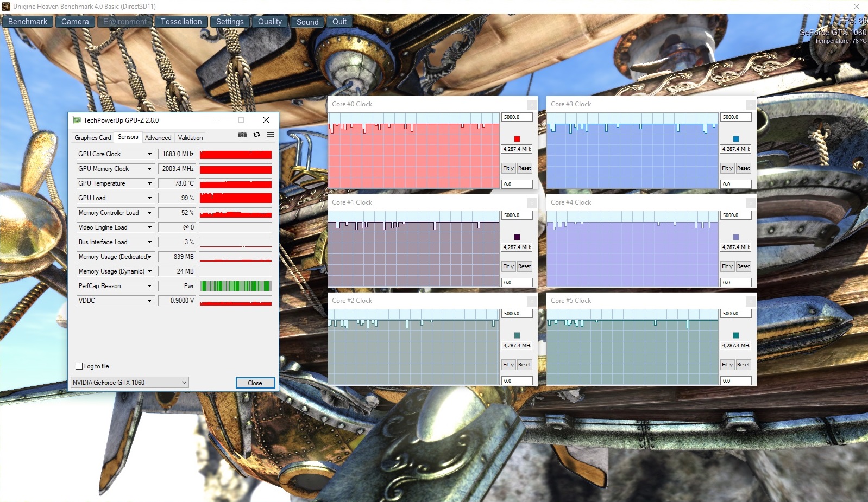Click Reset on Core #3 Clock
Screen dimensions: 868x502
[x=744, y=168]
